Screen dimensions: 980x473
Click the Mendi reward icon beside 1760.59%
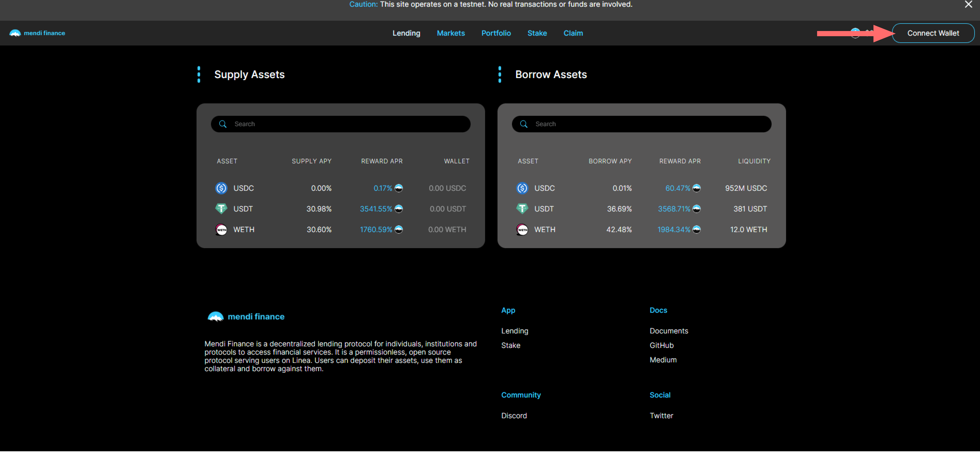[x=399, y=230]
